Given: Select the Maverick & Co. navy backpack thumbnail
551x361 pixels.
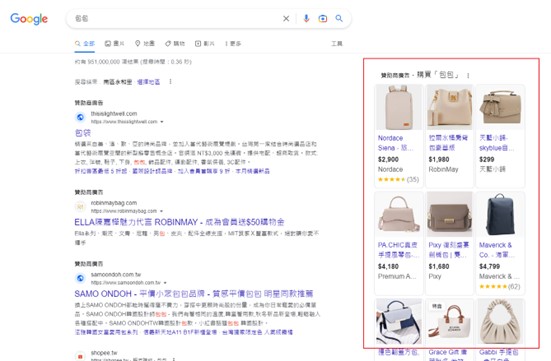Looking at the screenshot, I should (500, 214).
